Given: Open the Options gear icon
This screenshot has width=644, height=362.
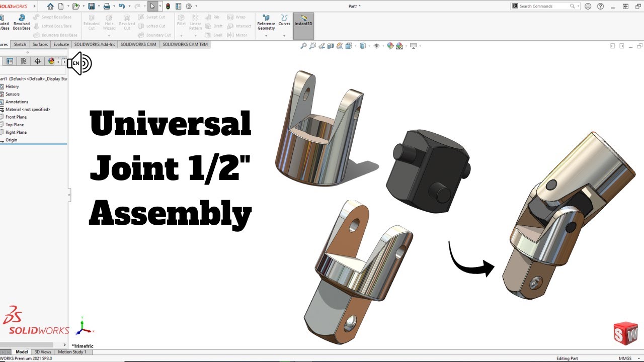Looking at the screenshot, I should (189, 6).
